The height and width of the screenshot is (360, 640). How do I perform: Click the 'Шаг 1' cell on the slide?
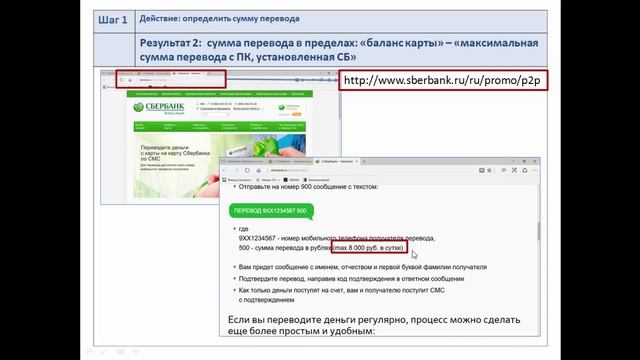[113, 20]
